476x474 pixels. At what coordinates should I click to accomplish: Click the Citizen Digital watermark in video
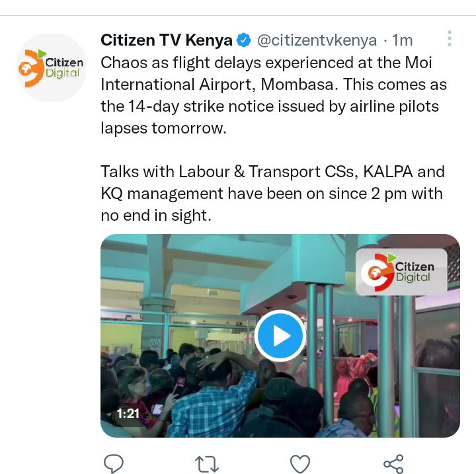tap(401, 272)
